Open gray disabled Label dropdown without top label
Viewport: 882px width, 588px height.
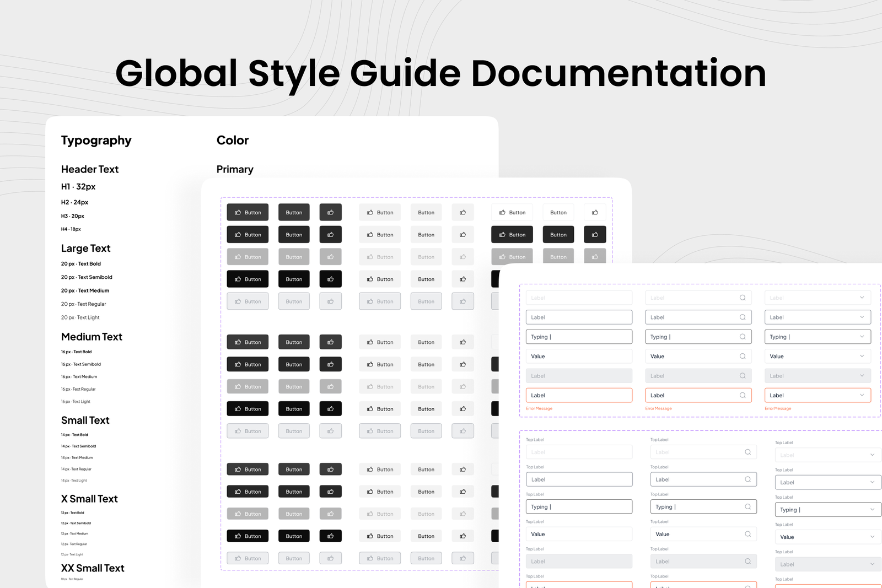point(818,376)
